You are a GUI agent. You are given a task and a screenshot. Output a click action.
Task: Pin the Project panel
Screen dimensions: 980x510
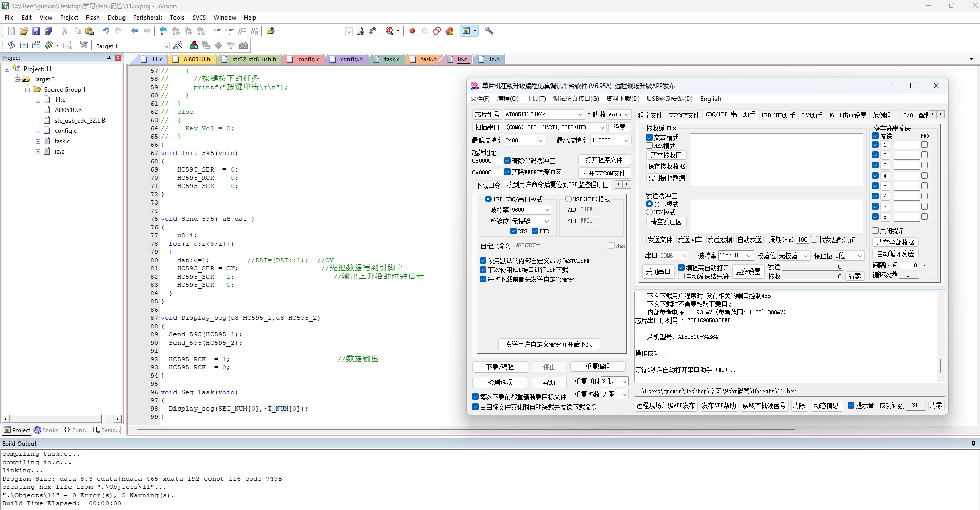[x=109, y=58]
